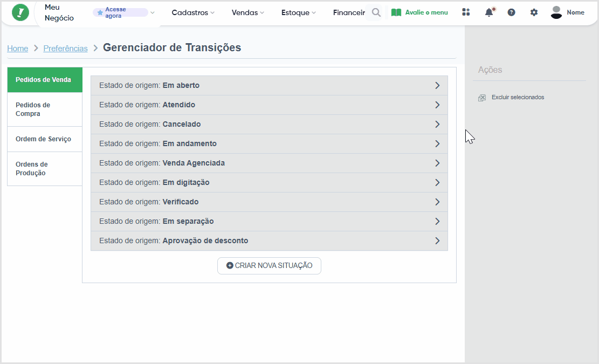Expand the Venda Agenciada row chevron

pyautogui.click(x=437, y=163)
